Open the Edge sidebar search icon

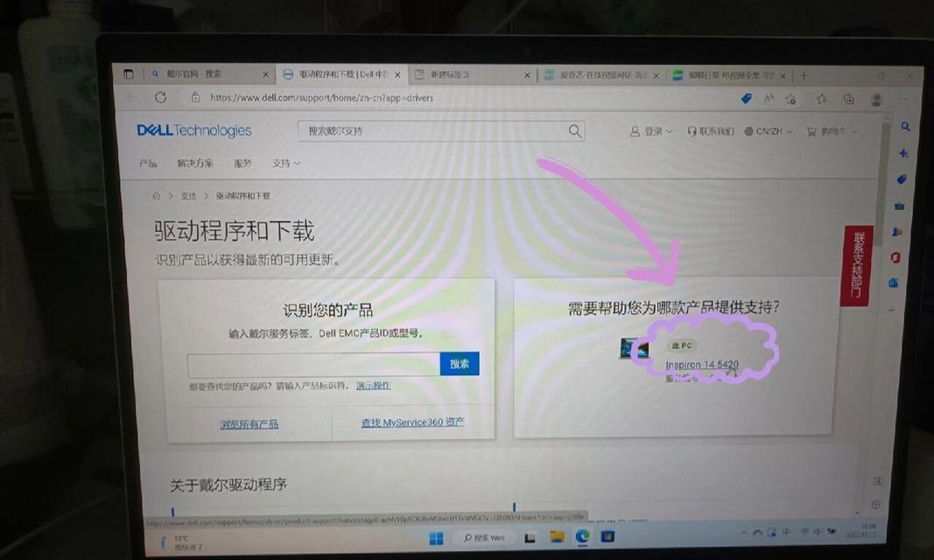coord(905,127)
